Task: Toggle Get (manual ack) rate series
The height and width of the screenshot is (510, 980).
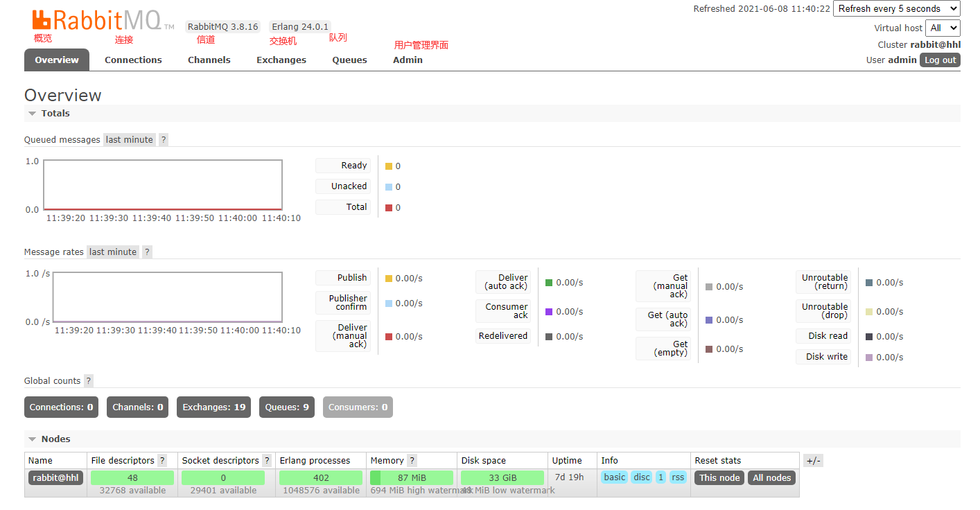Action: [x=663, y=286]
